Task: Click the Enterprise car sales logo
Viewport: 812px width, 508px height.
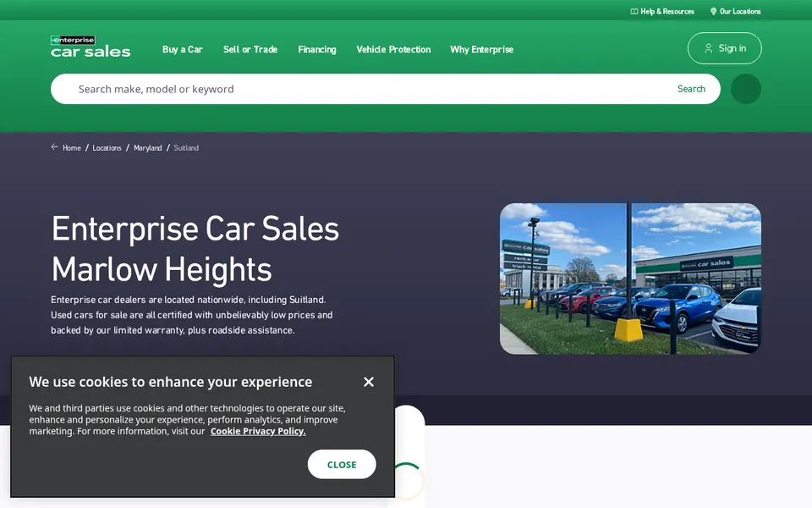Action: pyautogui.click(x=91, y=46)
